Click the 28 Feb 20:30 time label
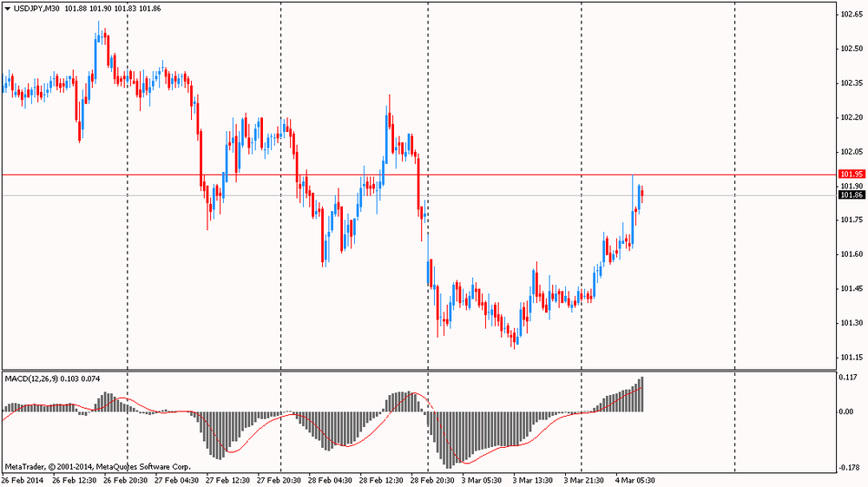868x487 pixels. click(x=431, y=479)
